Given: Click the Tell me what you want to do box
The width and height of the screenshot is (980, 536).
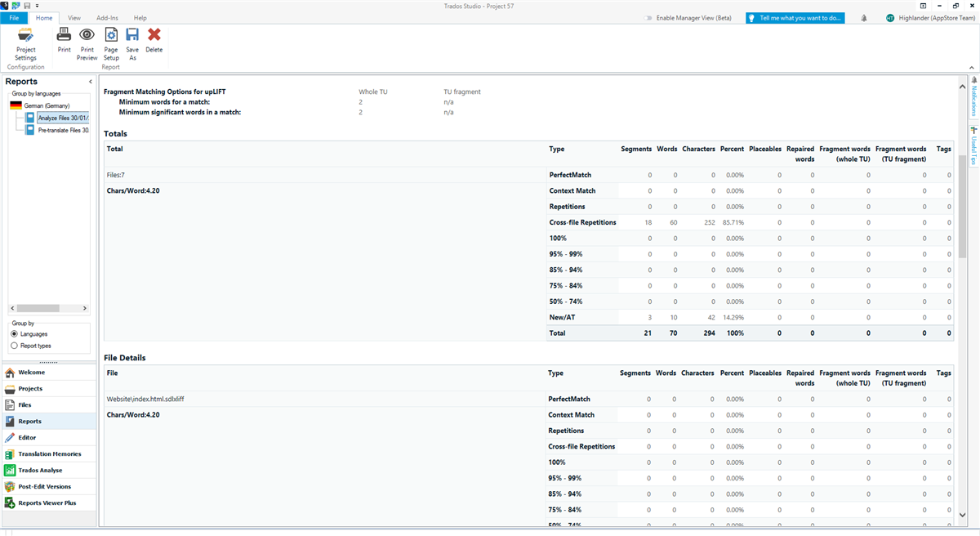Looking at the screenshot, I should [x=795, y=18].
